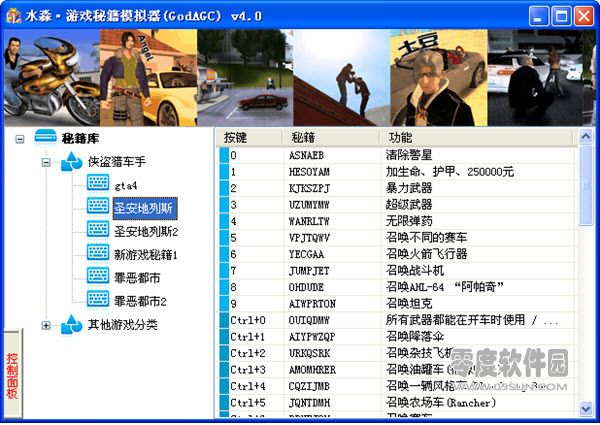
Task: Select the 罪恶都市2 cheat set
Action: tap(140, 301)
